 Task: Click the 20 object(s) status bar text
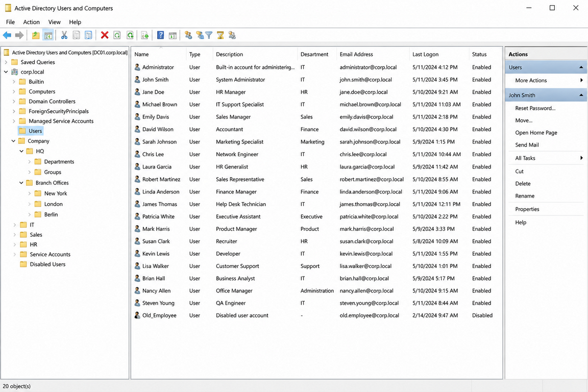(x=17, y=386)
